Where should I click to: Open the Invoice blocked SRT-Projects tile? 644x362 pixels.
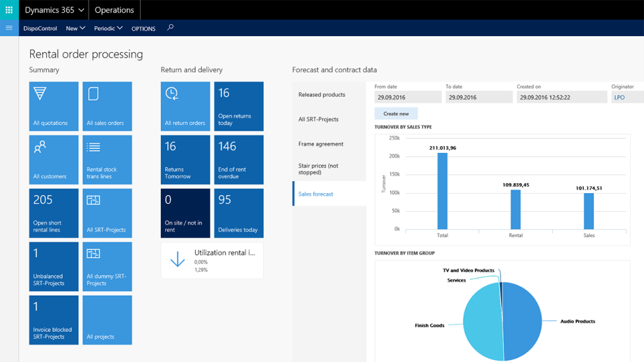click(54, 320)
